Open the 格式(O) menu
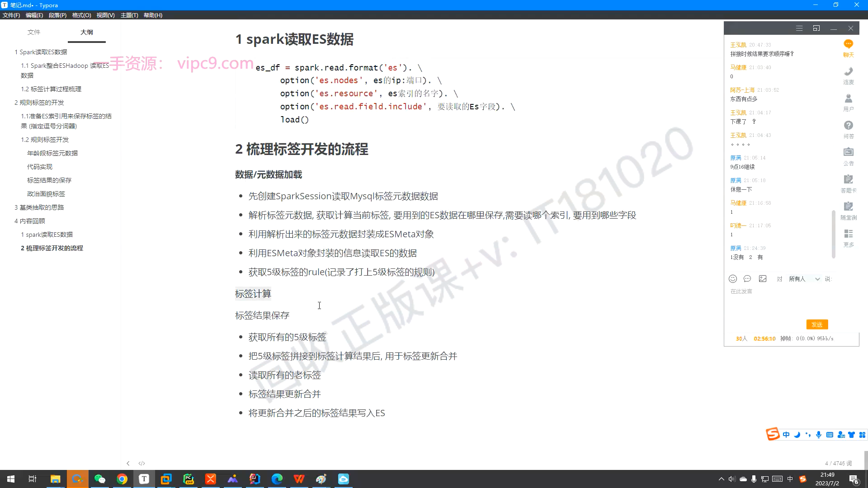The image size is (868, 488). (x=81, y=15)
